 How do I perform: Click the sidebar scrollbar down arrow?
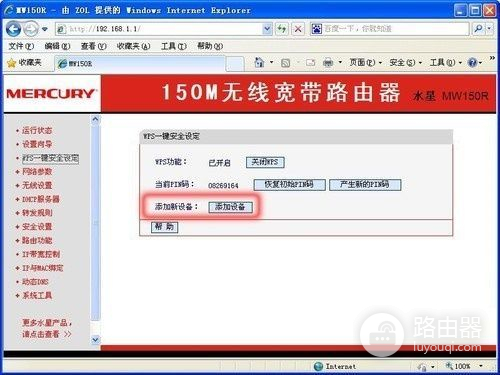tap(95, 340)
